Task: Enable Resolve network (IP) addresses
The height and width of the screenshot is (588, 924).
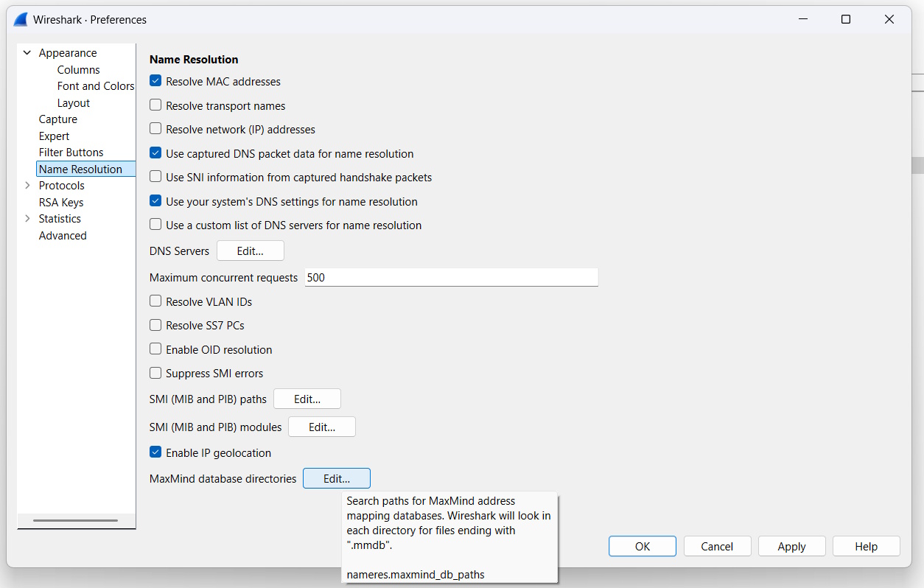Action: [x=155, y=129]
